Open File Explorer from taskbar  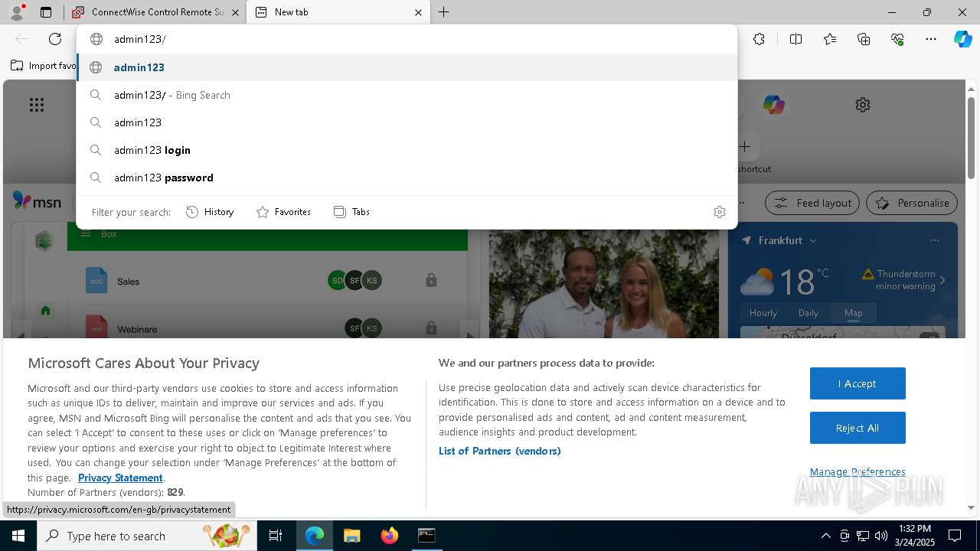click(351, 536)
